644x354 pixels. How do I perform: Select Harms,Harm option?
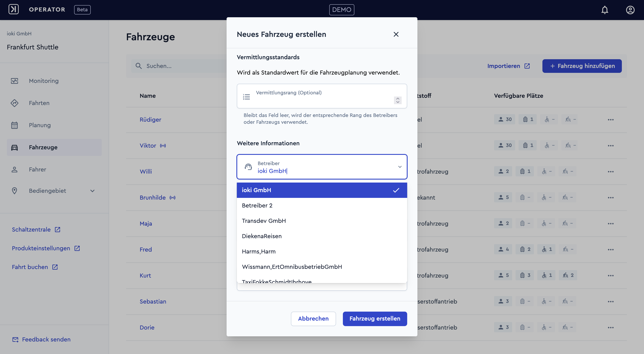322,251
